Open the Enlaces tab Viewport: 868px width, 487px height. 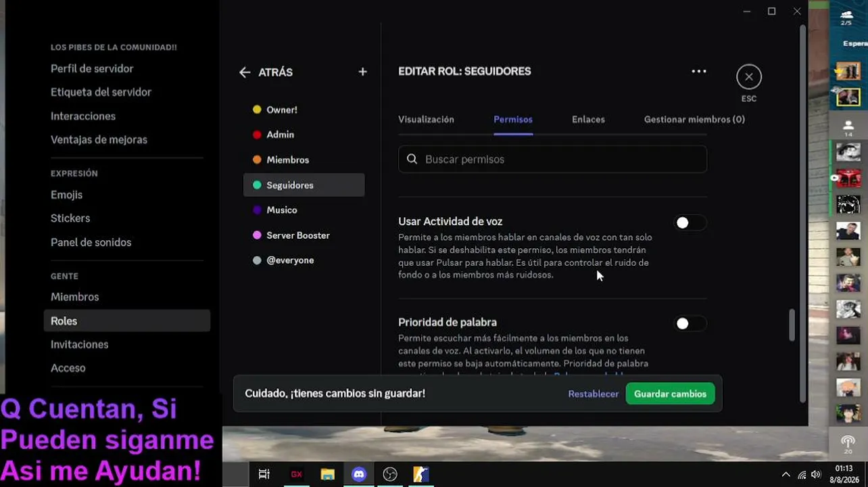[588, 119]
